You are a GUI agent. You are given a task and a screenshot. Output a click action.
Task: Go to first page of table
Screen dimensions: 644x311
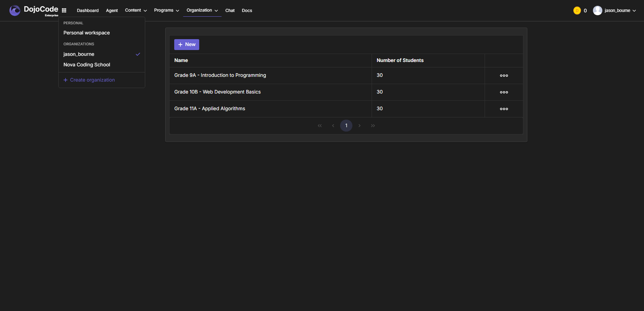(320, 125)
